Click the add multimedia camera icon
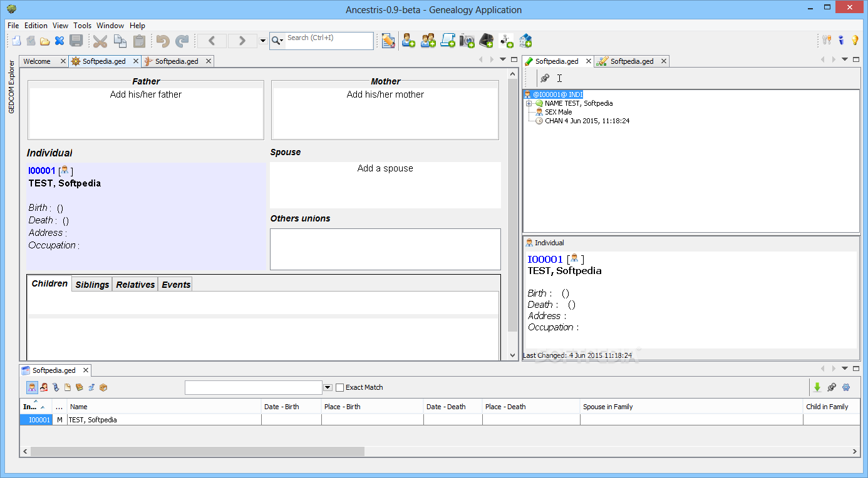The height and width of the screenshot is (478, 868). click(x=467, y=41)
